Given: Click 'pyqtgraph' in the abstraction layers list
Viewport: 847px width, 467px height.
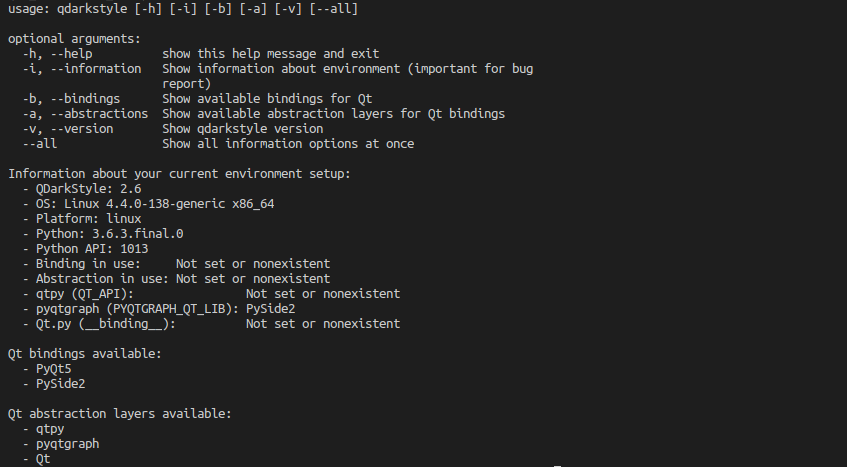Looking at the screenshot, I should [x=67, y=444].
